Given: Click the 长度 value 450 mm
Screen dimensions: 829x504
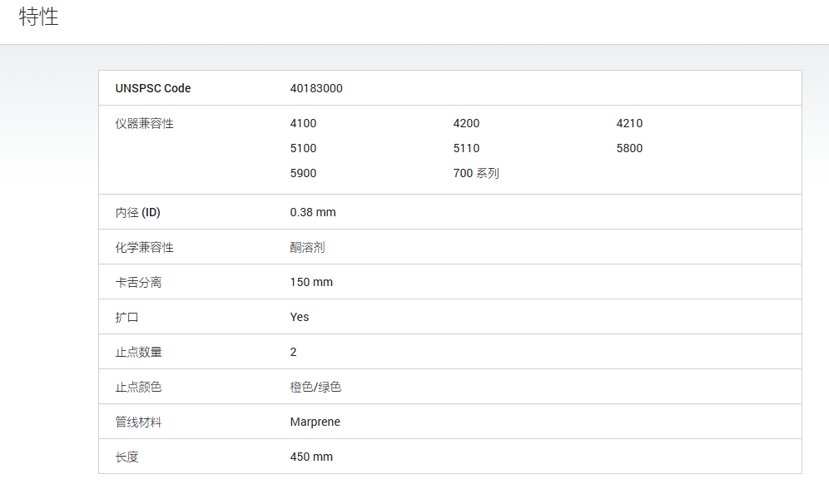Looking at the screenshot, I should [x=311, y=457].
